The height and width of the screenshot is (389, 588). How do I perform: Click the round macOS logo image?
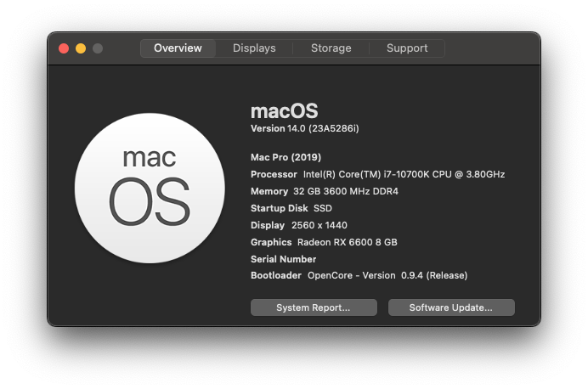click(150, 188)
